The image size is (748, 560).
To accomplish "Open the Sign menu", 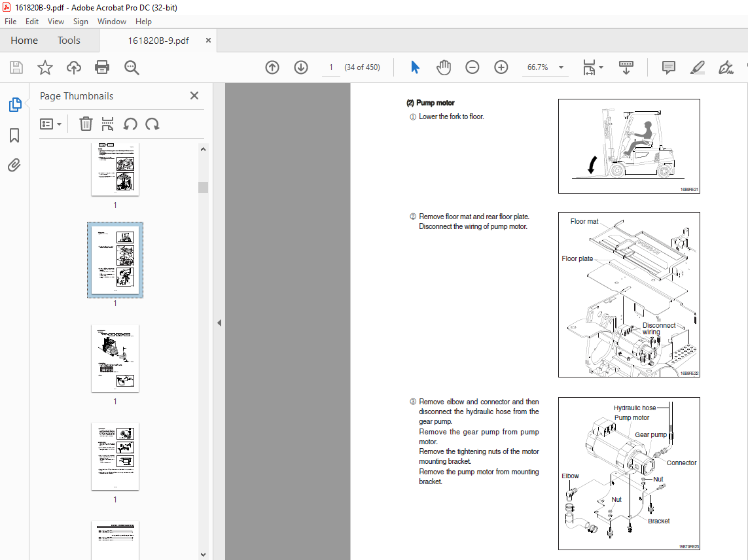I will (80, 22).
